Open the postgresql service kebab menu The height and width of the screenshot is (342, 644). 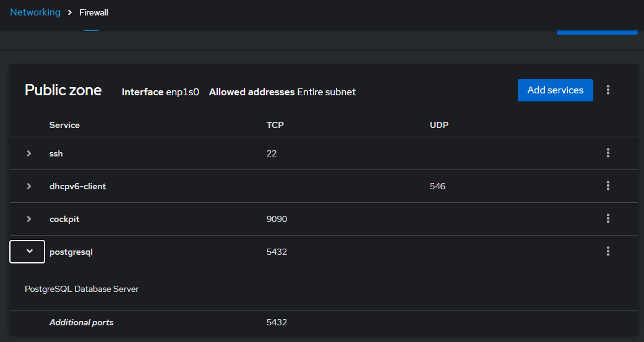point(608,251)
